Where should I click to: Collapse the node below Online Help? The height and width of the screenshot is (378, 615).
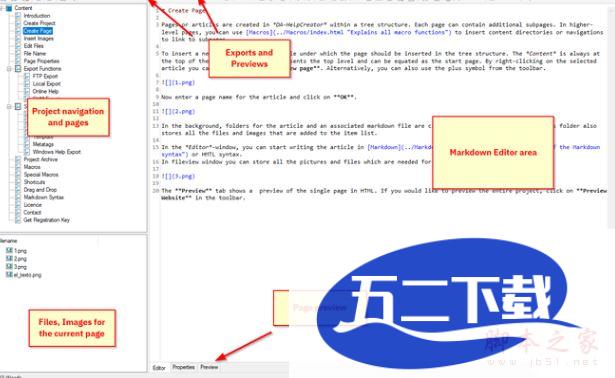(x=9, y=107)
